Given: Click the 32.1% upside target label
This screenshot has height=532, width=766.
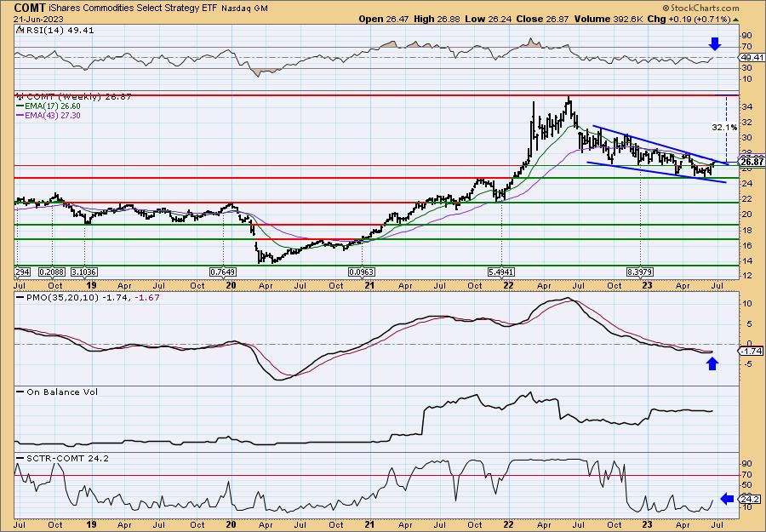Looking at the screenshot, I should pyautogui.click(x=724, y=127).
